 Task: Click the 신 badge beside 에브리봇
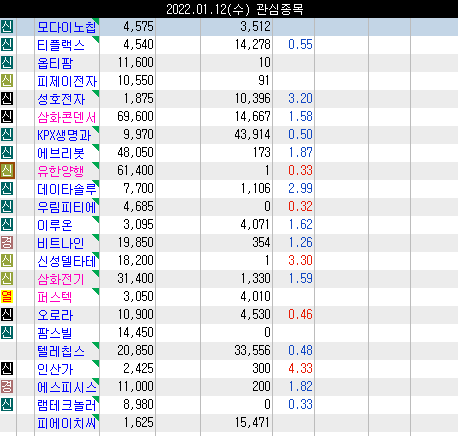[x=7, y=153]
